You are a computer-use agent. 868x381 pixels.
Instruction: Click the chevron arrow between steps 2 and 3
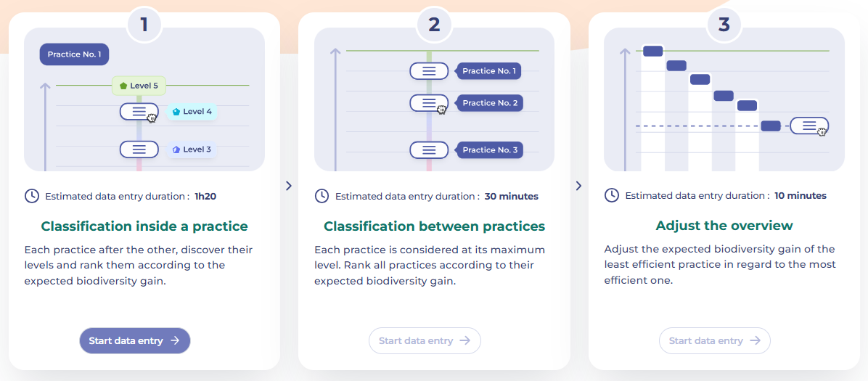[x=578, y=186]
